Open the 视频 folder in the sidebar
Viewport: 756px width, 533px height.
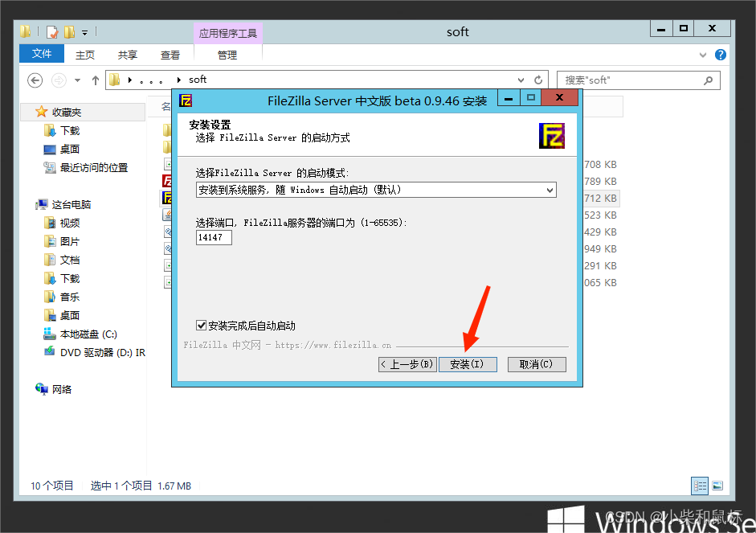(x=70, y=223)
